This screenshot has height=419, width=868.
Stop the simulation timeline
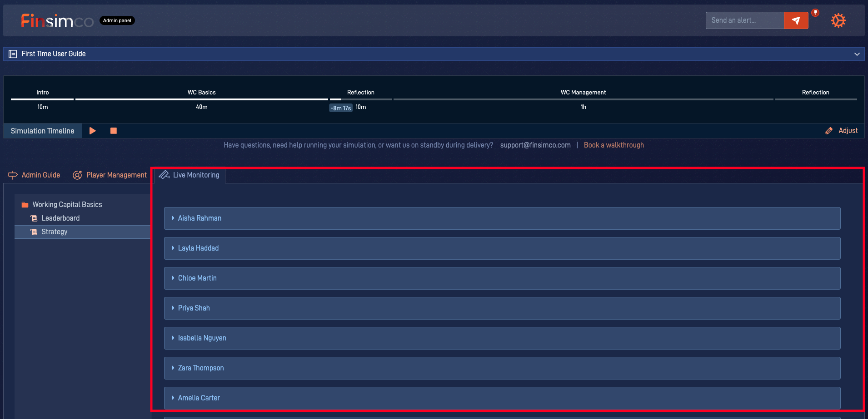pos(114,131)
